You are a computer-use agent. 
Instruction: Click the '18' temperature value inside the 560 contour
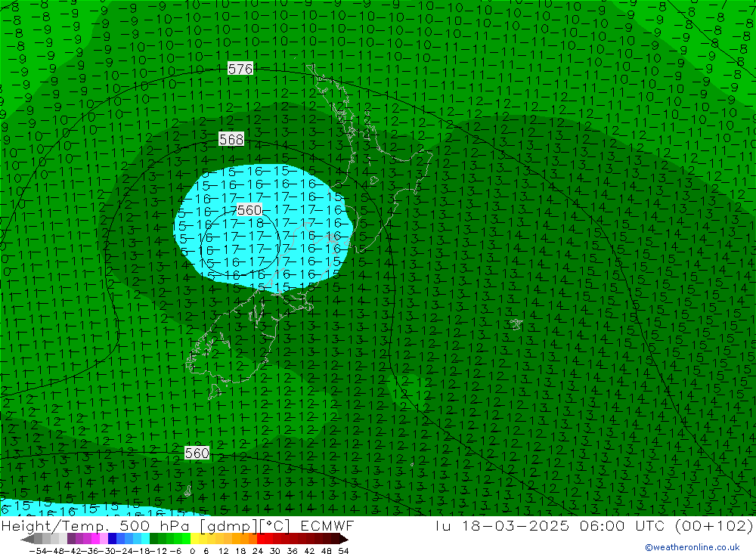click(x=256, y=223)
